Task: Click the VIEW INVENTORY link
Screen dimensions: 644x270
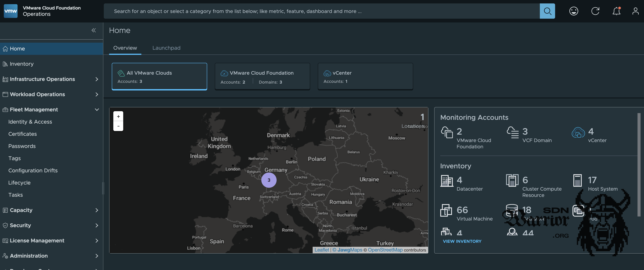Action: point(462,241)
